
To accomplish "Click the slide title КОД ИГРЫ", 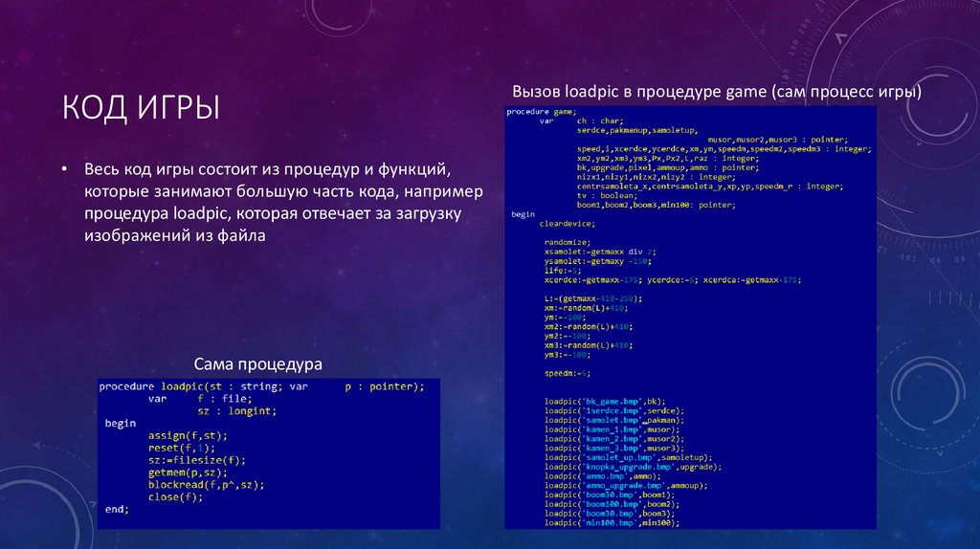I will pyautogui.click(x=141, y=106).
